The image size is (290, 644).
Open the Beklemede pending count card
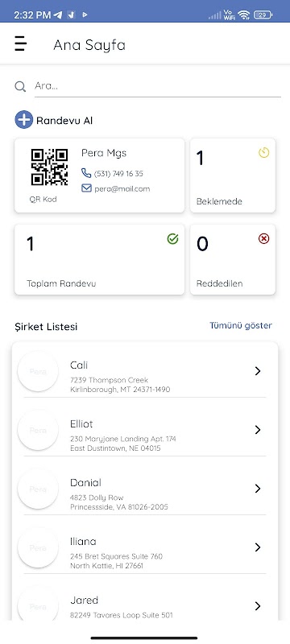pos(233,175)
